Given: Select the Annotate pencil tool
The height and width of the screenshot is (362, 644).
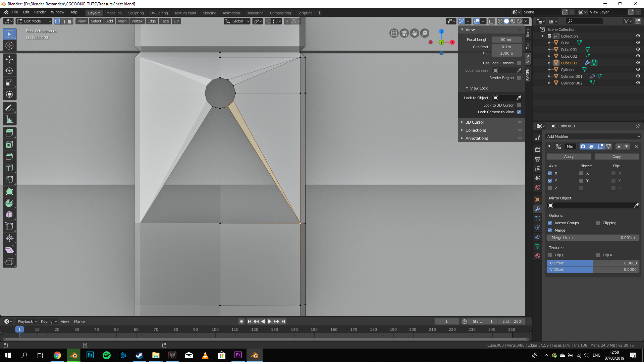Looking at the screenshot, I should pos(9,108).
